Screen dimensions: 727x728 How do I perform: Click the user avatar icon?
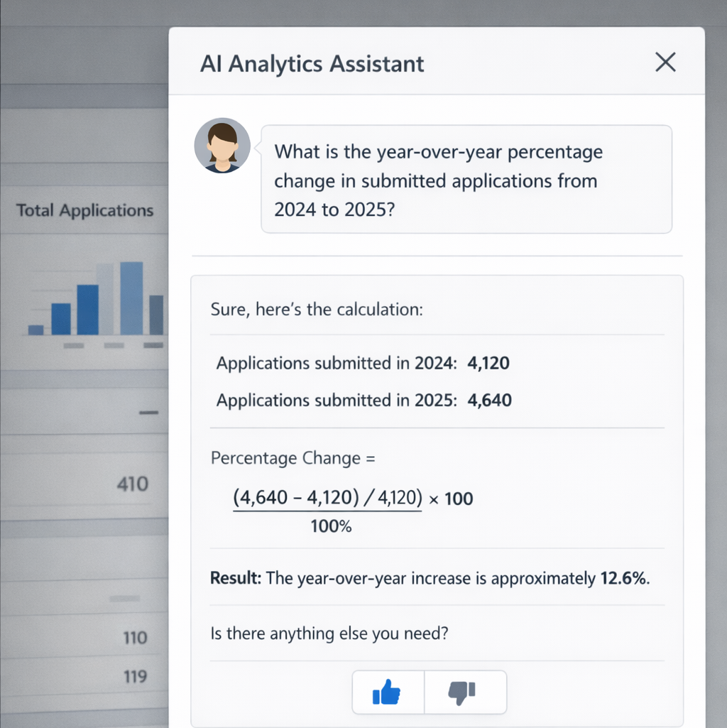click(x=222, y=146)
